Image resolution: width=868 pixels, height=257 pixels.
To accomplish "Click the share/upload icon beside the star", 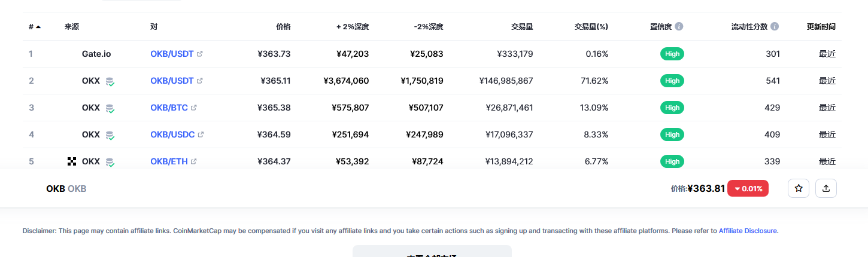I will pyautogui.click(x=826, y=188).
